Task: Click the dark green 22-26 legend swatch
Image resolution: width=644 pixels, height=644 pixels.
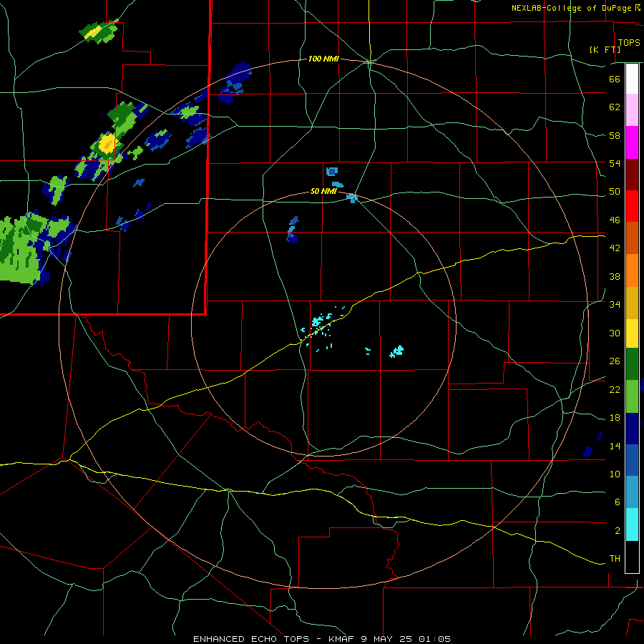Action: [632, 364]
